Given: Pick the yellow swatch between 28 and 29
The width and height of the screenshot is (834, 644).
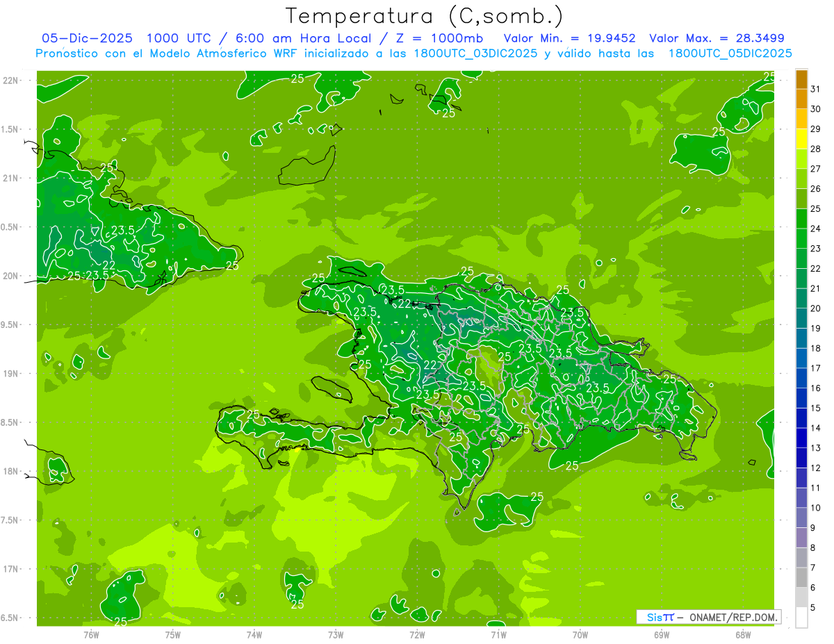Looking at the screenshot, I should 801,139.
